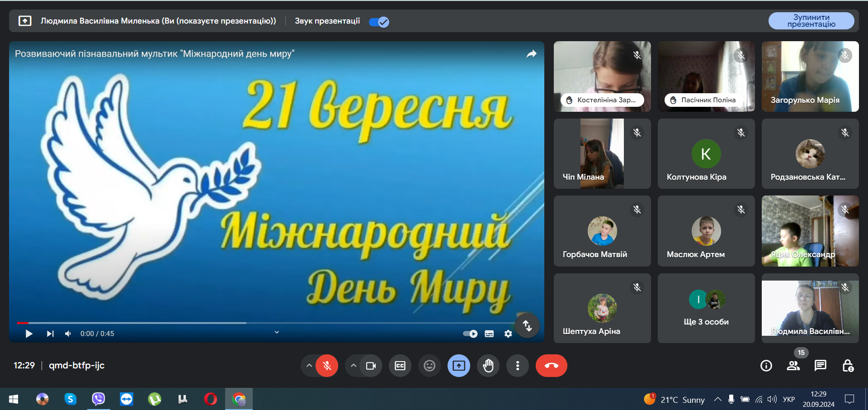Leave the call with the red button

click(x=552, y=366)
